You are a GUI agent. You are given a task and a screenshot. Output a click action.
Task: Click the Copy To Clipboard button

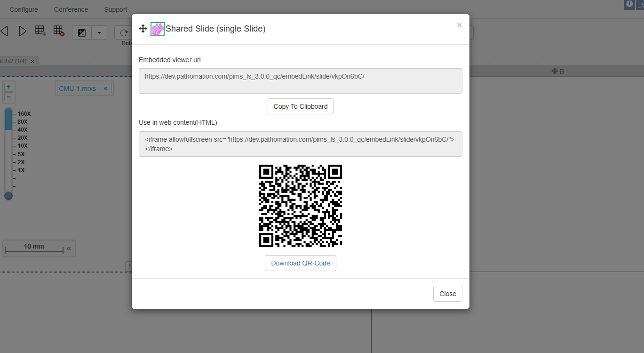pyautogui.click(x=300, y=106)
